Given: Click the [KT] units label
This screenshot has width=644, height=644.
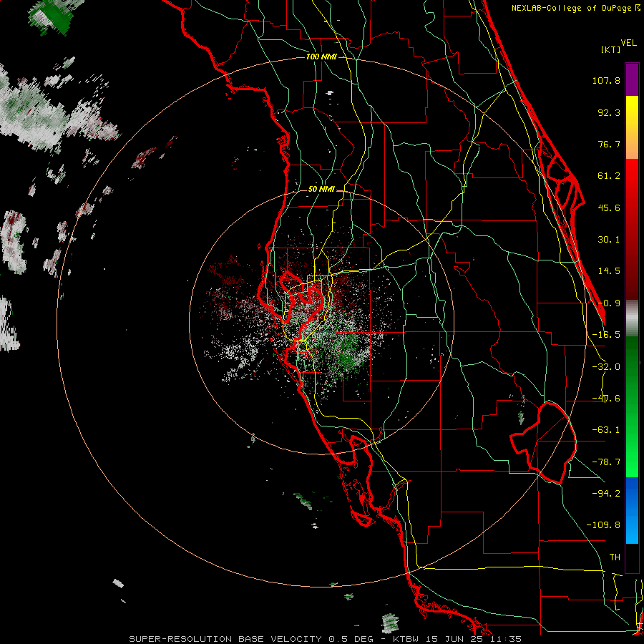Looking at the screenshot, I should (x=610, y=49).
